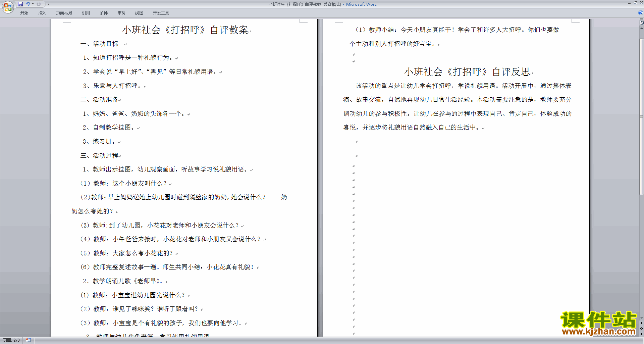Restore down the Word window

pyautogui.click(x=635, y=3)
